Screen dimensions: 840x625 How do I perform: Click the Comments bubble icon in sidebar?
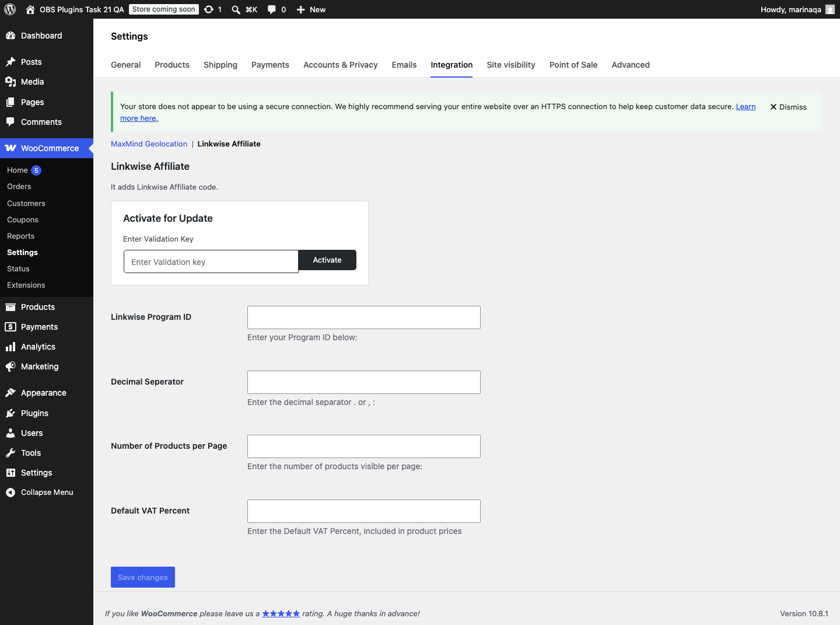click(10, 122)
